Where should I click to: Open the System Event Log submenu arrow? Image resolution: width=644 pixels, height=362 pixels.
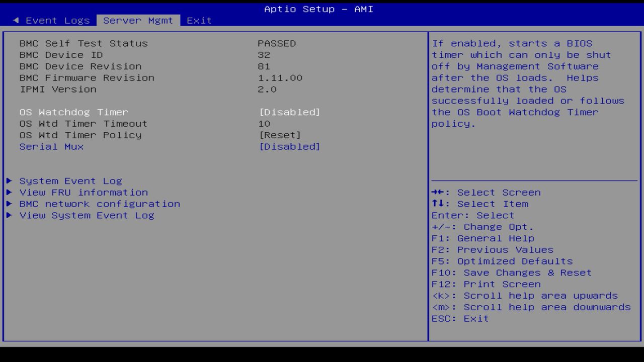[x=10, y=180]
